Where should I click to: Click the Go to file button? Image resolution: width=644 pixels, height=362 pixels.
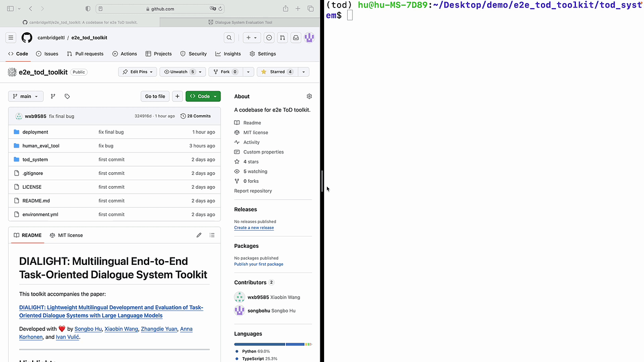[155, 97]
